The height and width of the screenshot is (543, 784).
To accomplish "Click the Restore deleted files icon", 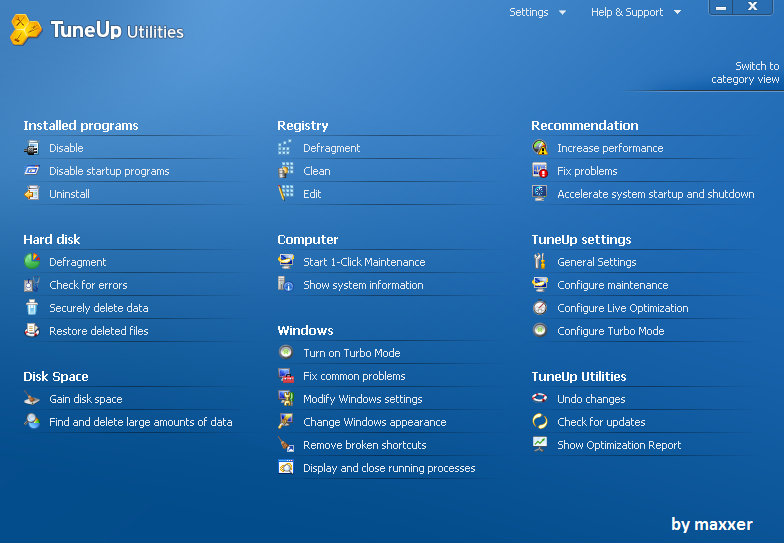I will pos(32,330).
